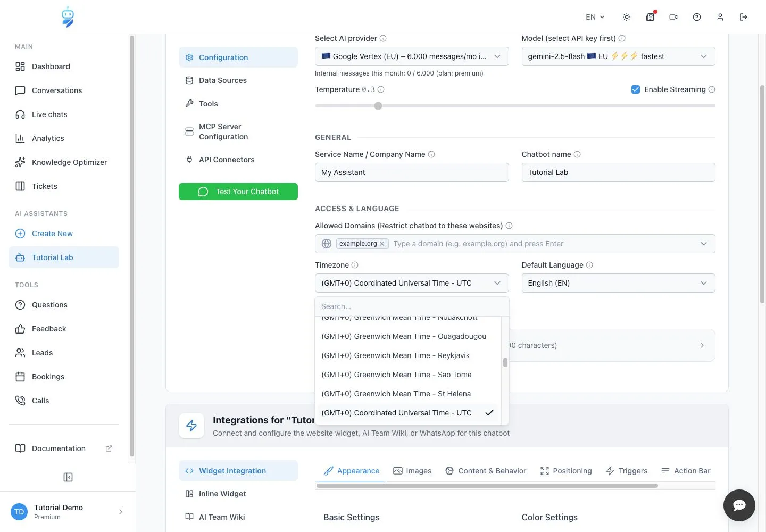This screenshot has height=532, width=766.
Task: Switch to the Positioning tab
Action: pyautogui.click(x=566, y=471)
